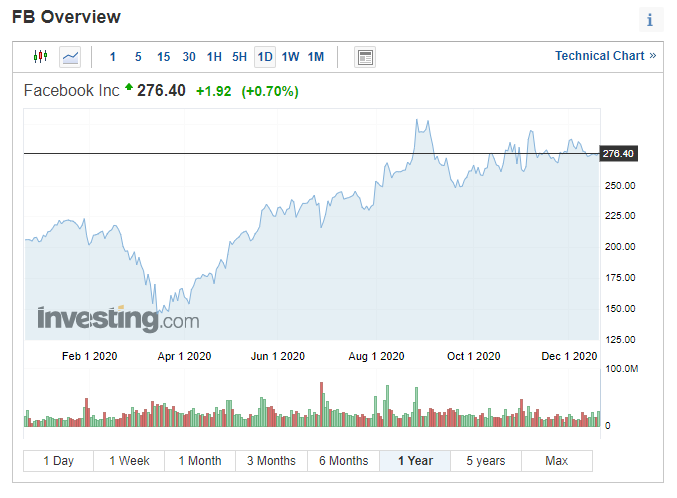Select the Max time range
677x498 pixels.
pos(557,461)
